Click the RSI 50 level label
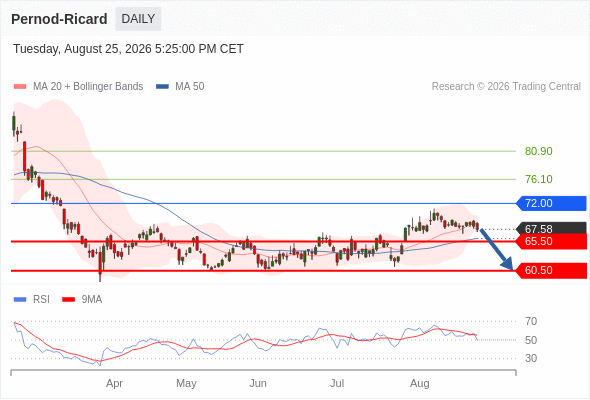Viewport: 590px width, 400px height. (x=531, y=340)
